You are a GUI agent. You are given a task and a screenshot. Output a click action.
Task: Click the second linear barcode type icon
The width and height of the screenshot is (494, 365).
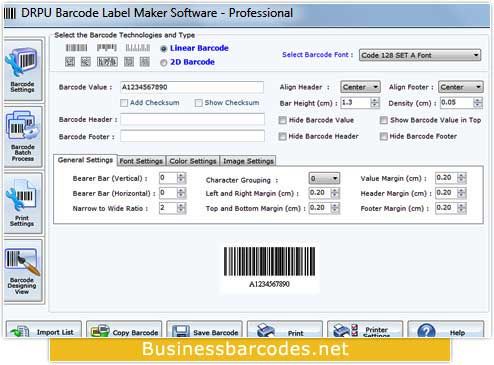tap(107, 48)
